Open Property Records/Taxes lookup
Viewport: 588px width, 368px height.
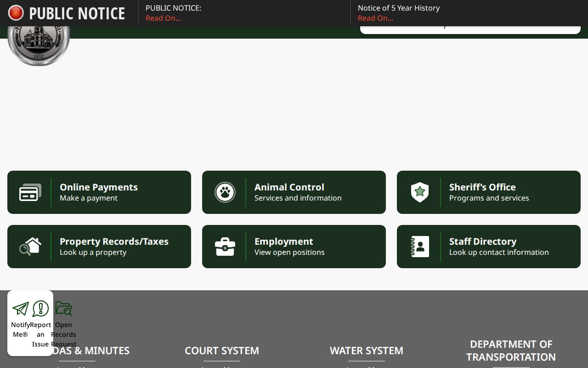(99, 247)
